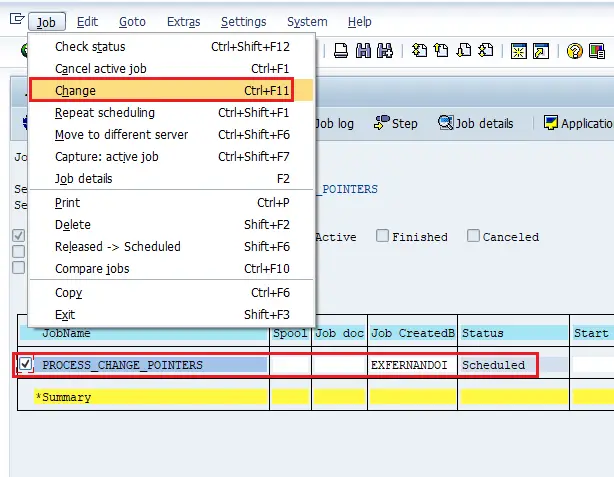Choose Print from the Job menu
Viewport: 614px width, 477px height.
(x=172, y=203)
